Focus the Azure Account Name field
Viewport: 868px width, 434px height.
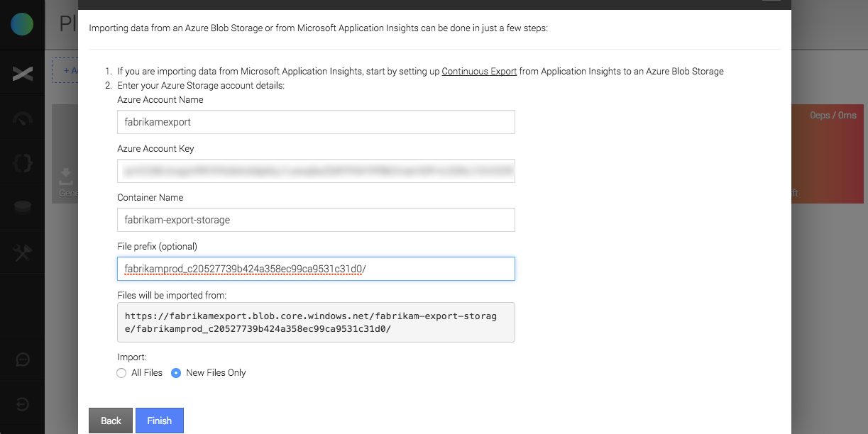pos(316,122)
